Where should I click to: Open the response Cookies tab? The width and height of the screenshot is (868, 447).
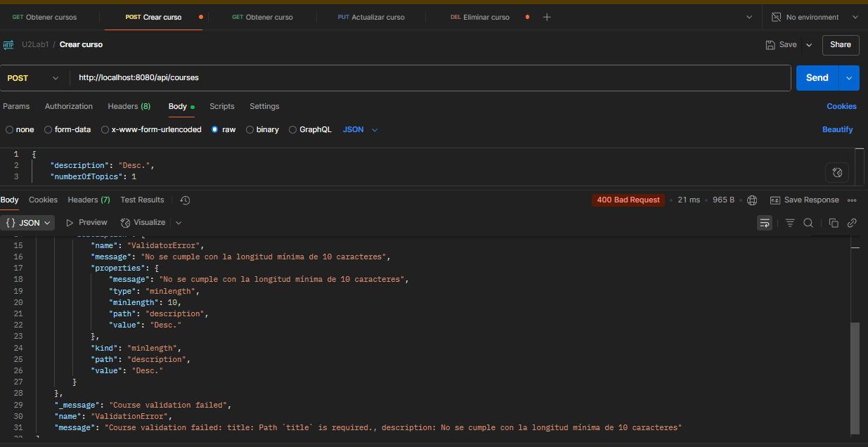click(x=43, y=200)
